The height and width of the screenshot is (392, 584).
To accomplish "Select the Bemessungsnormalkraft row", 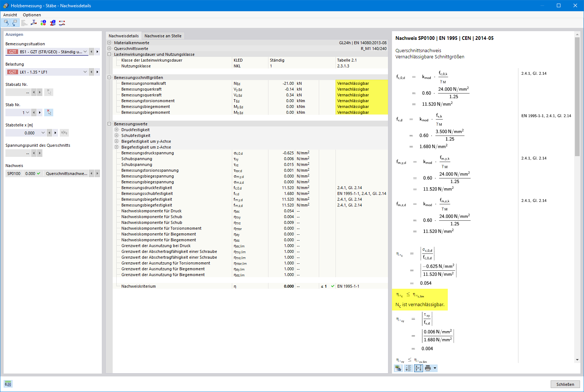I will (251, 83).
